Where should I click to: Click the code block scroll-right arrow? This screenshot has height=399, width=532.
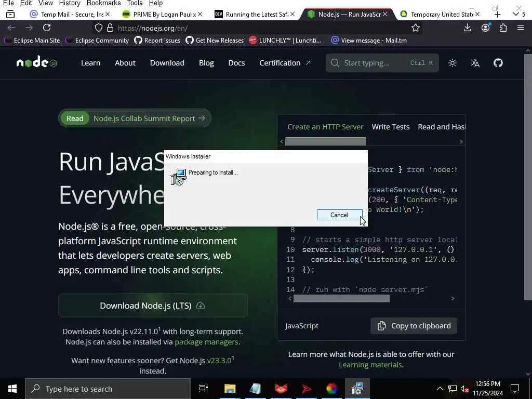coord(453,298)
